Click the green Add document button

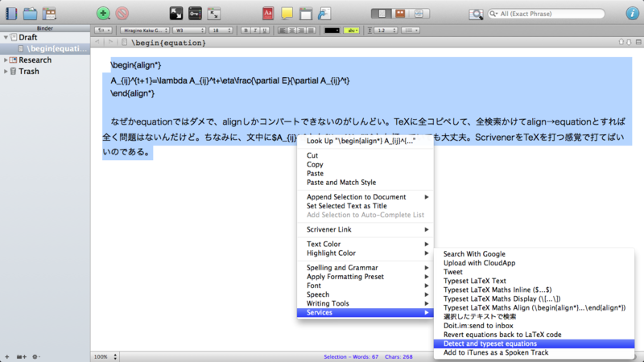103,14
